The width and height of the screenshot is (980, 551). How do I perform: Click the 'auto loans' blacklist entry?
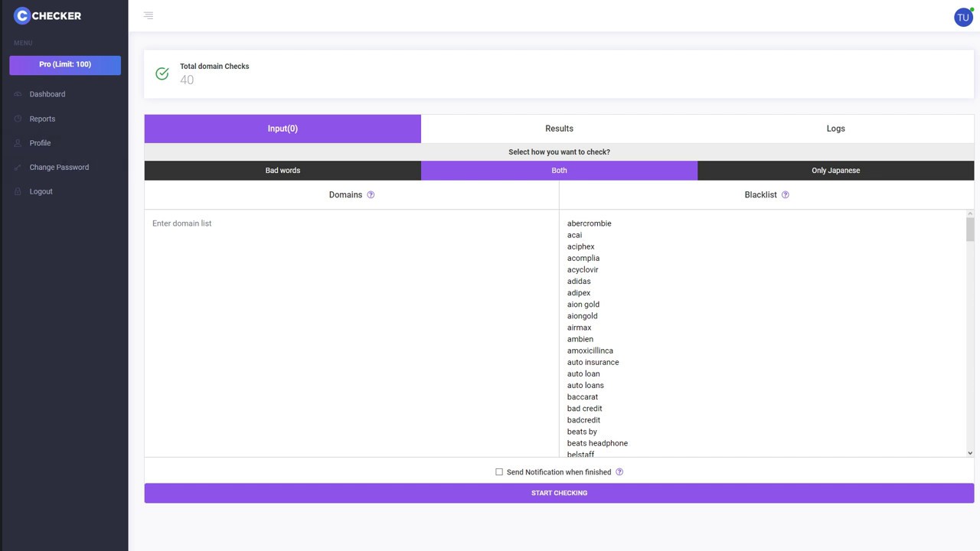point(586,385)
